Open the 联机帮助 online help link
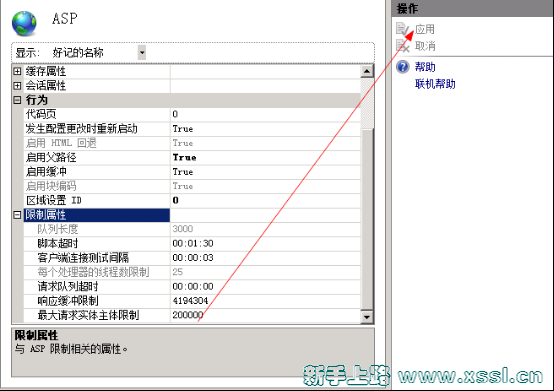 (435, 84)
